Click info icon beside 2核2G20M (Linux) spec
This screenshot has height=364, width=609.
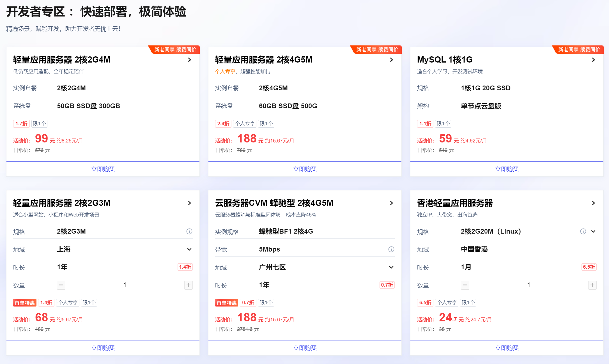click(583, 231)
